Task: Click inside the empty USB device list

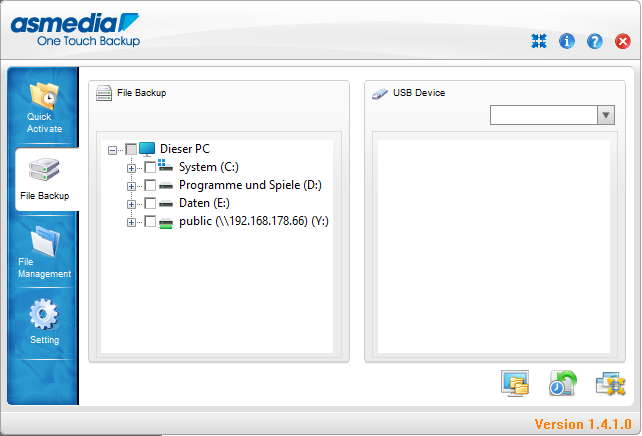Action: click(x=494, y=246)
